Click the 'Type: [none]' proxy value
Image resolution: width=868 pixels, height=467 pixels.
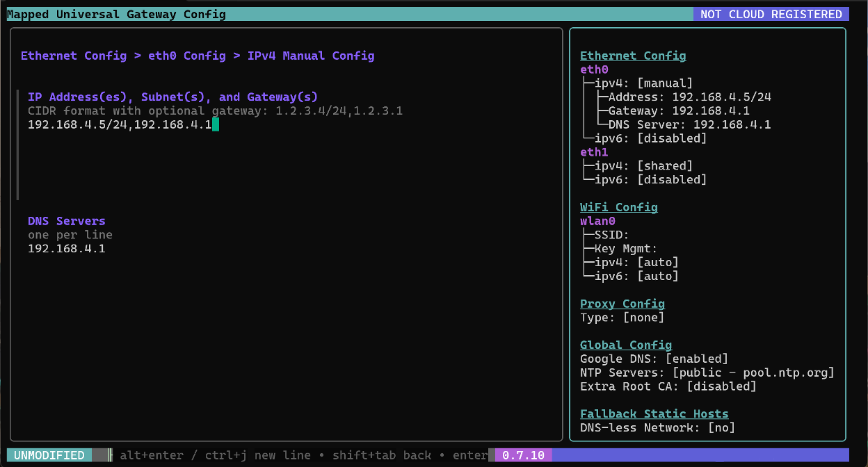[622, 318]
